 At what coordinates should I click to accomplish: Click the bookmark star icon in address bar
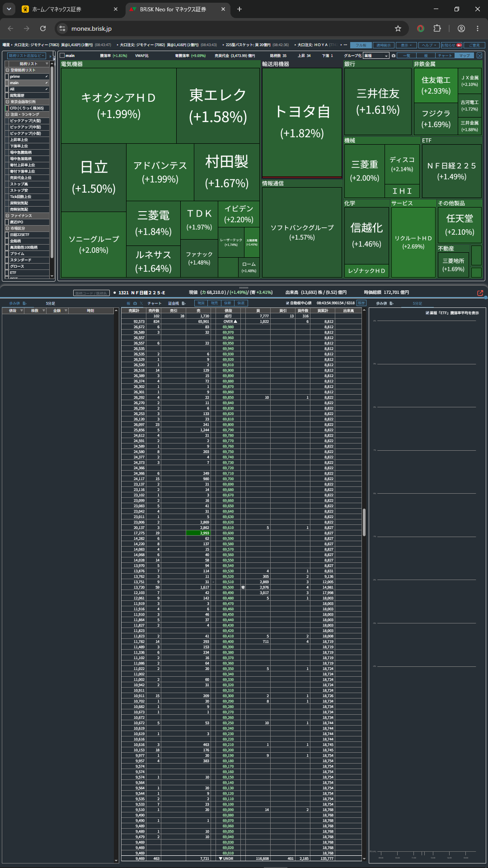click(x=398, y=28)
